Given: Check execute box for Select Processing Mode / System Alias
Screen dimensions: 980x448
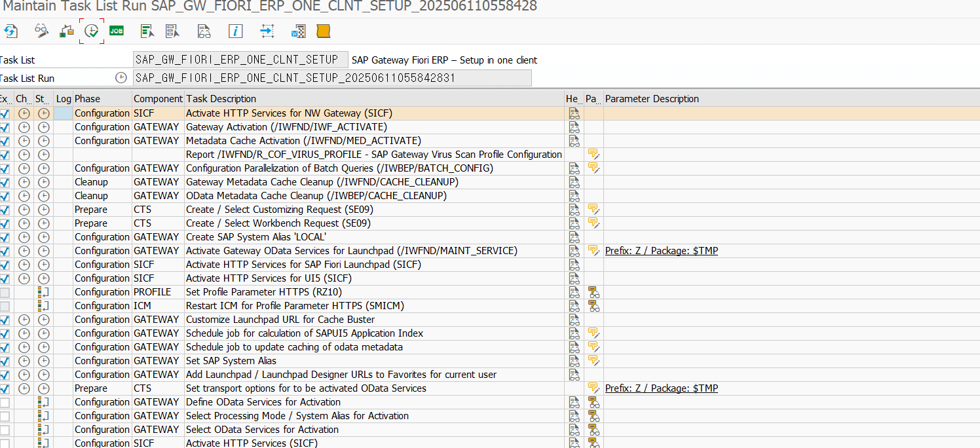Looking at the screenshot, I should click(5, 416).
